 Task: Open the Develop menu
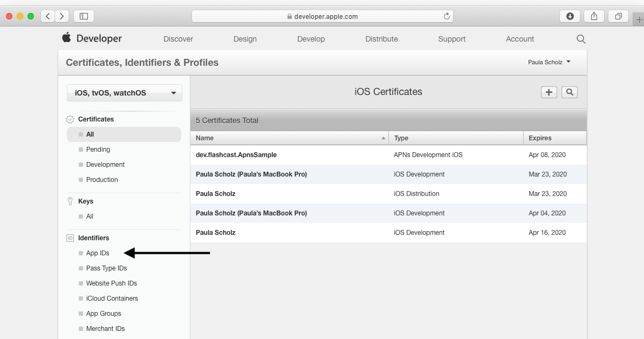coord(311,39)
